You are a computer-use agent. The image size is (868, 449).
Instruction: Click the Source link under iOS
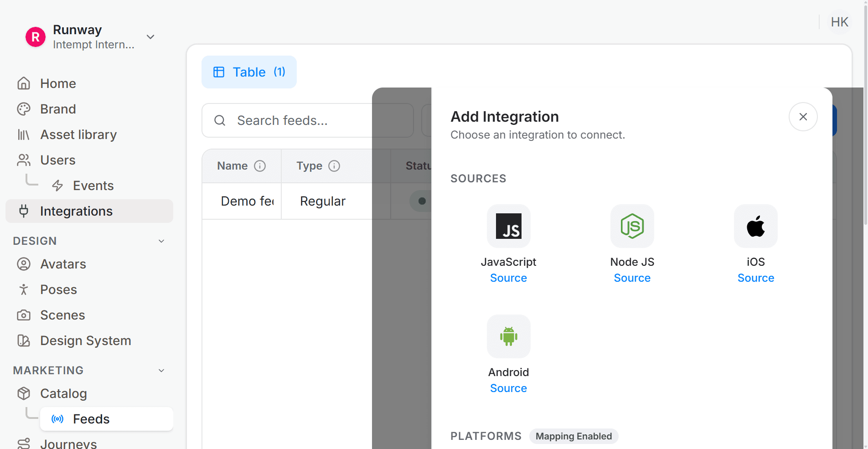pos(755,278)
